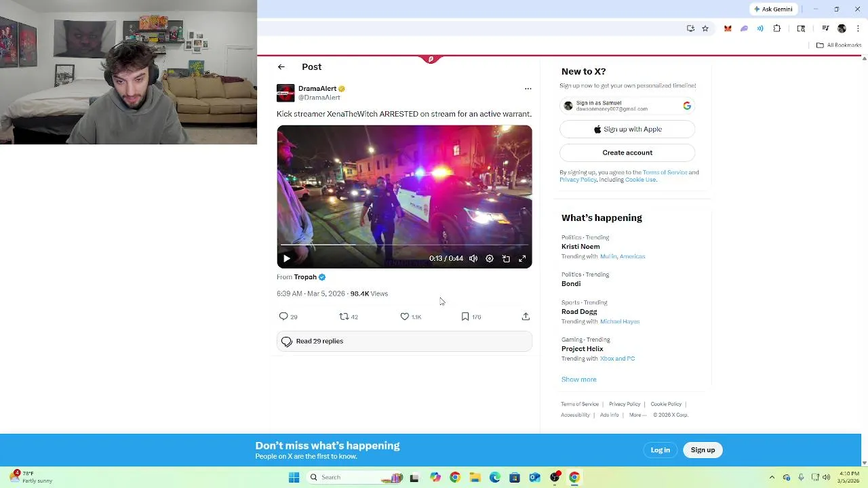Open Microsoft Store from taskbar
This screenshot has height=488, width=868.
click(x=515, y=477)
